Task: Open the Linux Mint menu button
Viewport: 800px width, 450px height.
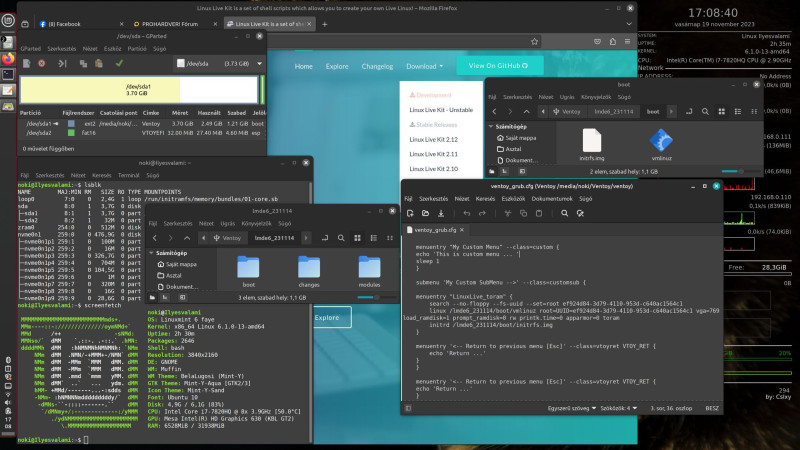Action: click(x=8, y=20)
